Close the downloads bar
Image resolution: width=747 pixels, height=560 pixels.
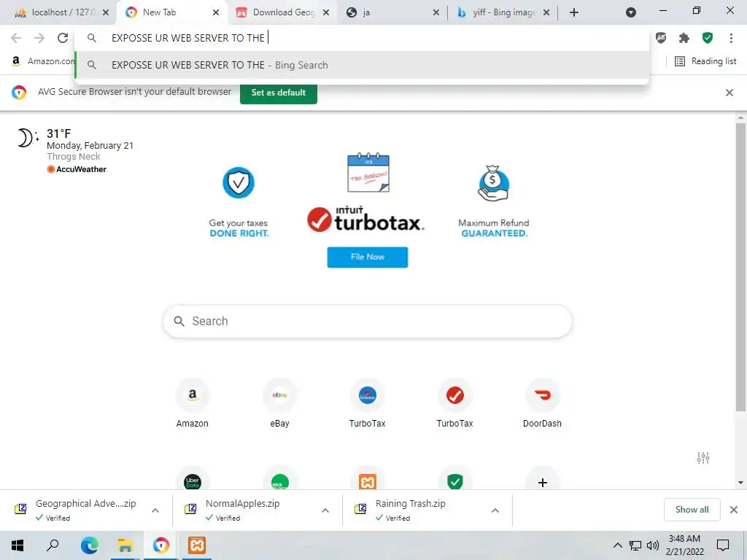pos(734,510)
